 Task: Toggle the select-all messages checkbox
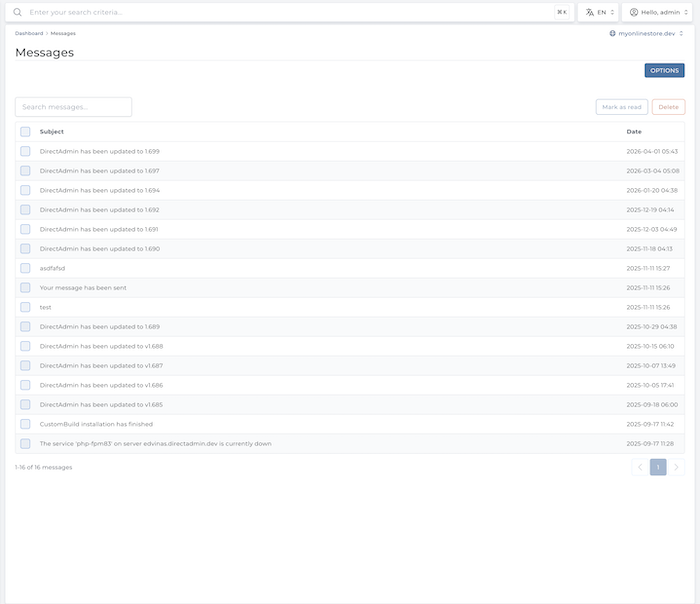25,132
